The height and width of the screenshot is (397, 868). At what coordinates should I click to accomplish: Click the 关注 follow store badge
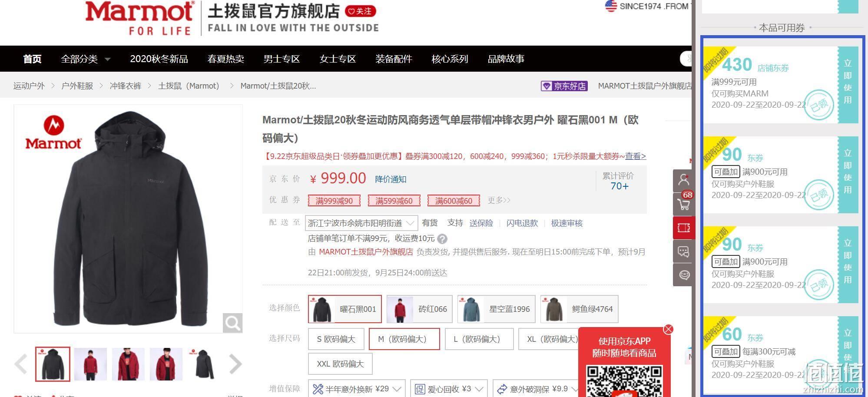click(x=360, y=11)
